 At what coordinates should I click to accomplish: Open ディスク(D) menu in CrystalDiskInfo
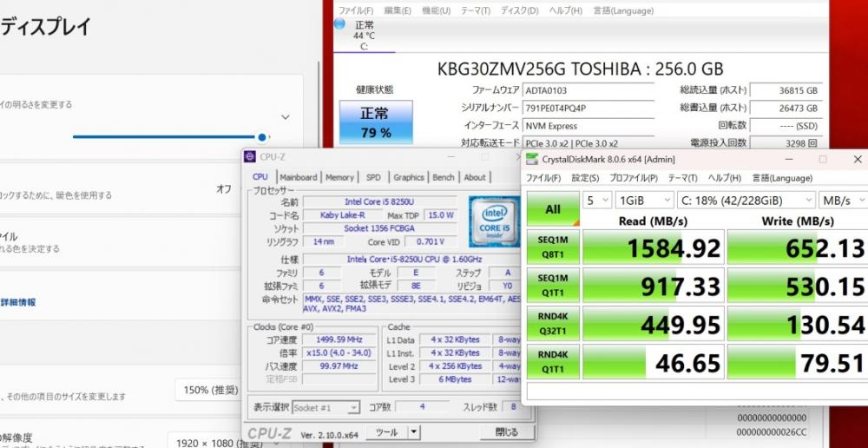point(519,10)
